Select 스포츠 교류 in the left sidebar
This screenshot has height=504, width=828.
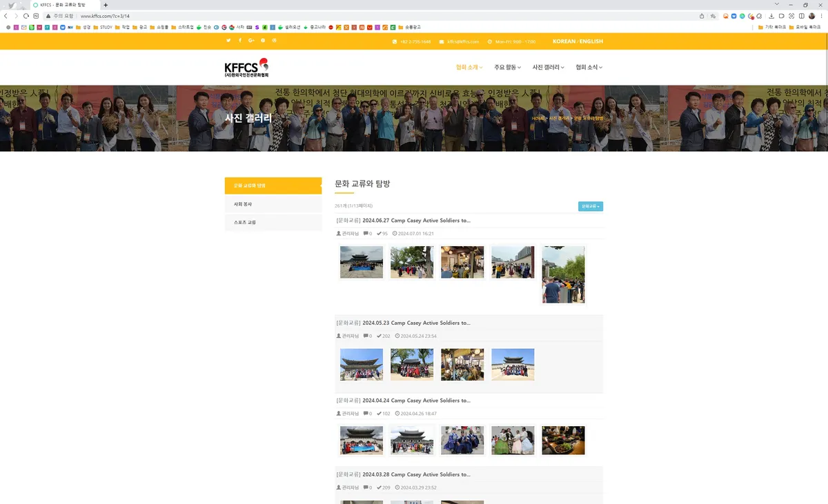pos(273,223)
